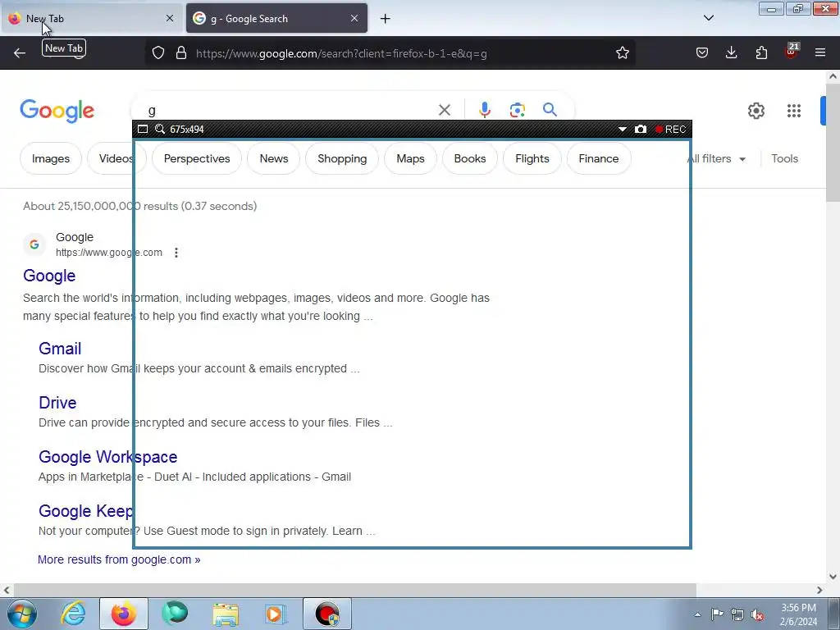Open the Drive sitelink
Viewport: 840px width, 630px height.
tap(57, 402)
